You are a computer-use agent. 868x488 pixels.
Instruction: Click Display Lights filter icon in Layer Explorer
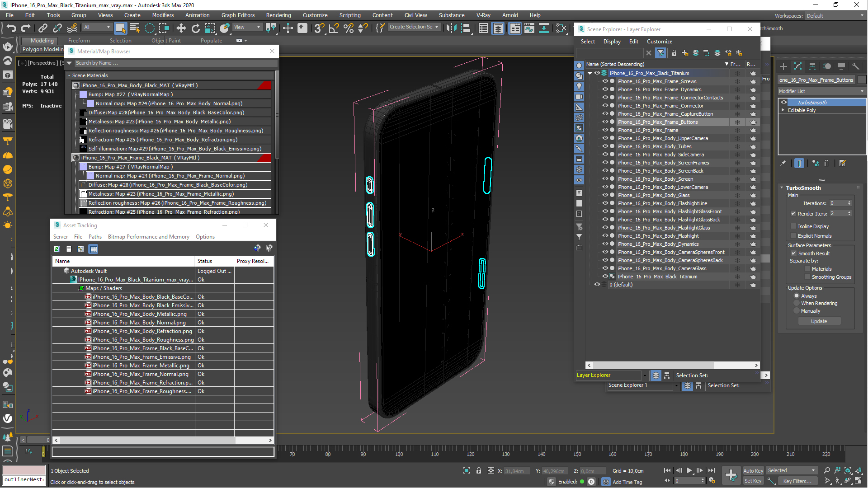point(579,86)
